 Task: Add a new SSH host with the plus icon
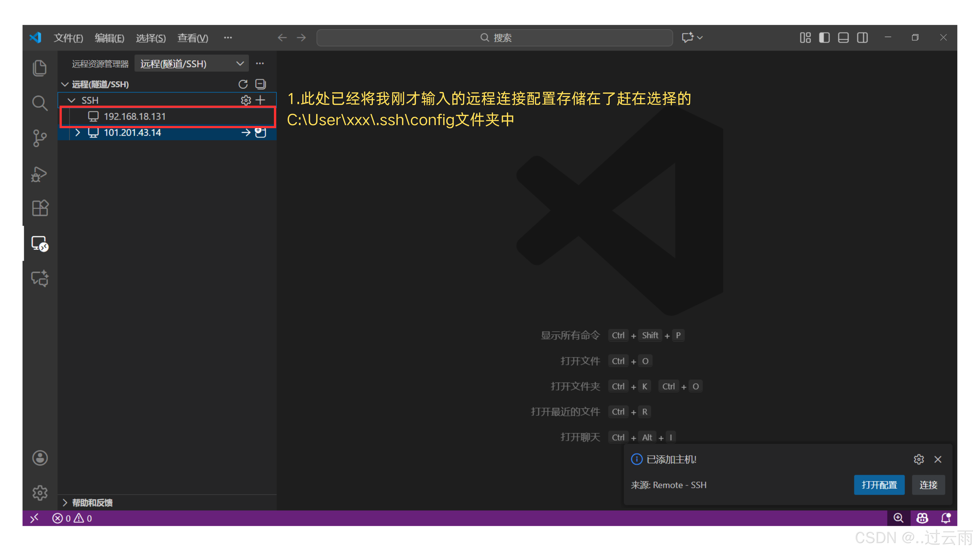(x=261, y=100)
